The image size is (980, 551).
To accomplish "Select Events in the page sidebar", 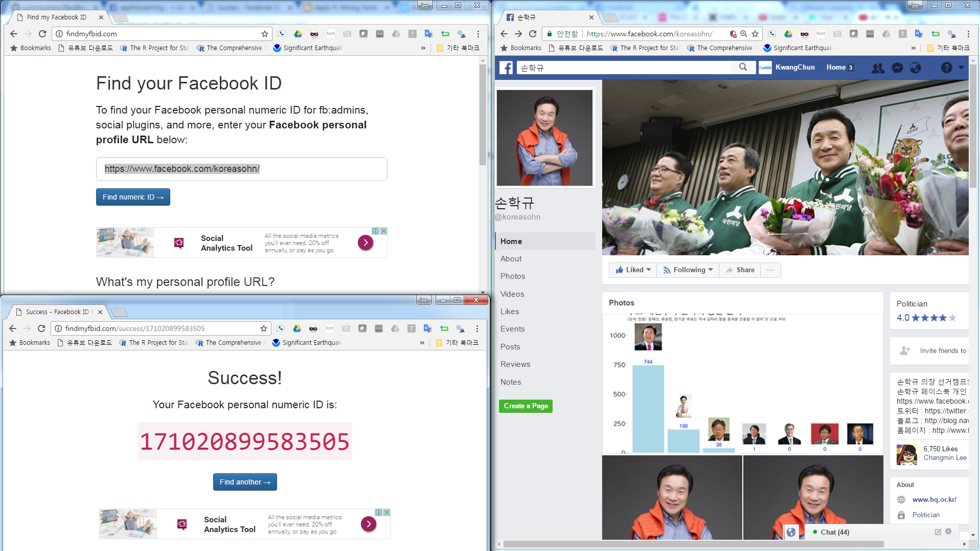I will pyautogui.click(x=512, y=329).
